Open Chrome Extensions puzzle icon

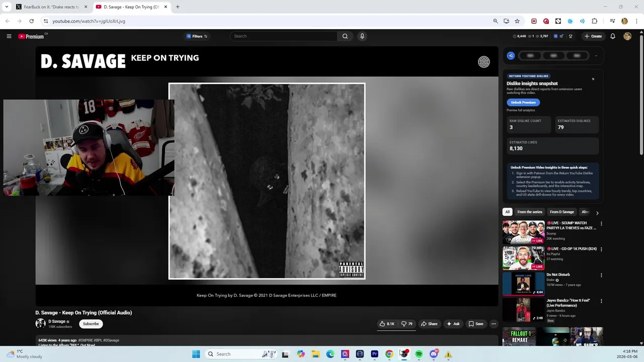coord(594,21)
